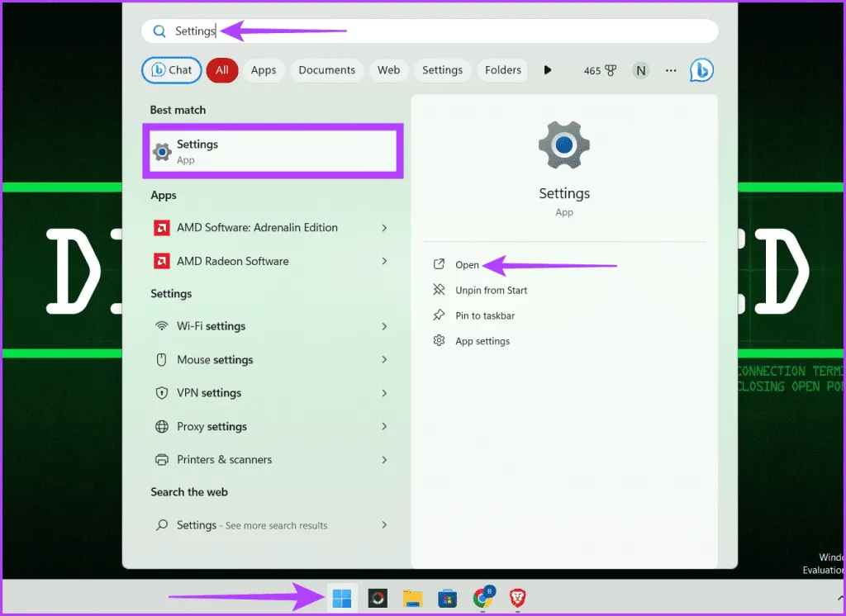Screen dimensions: 846x616
Task: Click the Windows Start button in taskbar
Action: (341, 598)
